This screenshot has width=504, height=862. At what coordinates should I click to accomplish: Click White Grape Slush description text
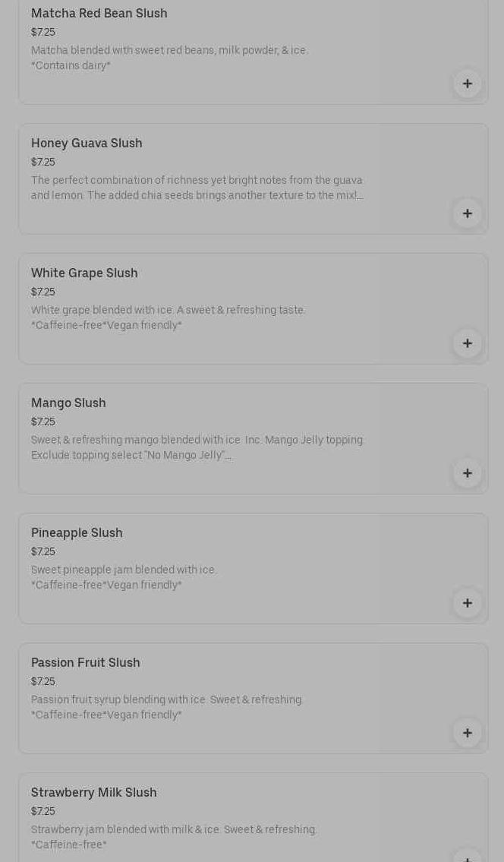point(168,317)
